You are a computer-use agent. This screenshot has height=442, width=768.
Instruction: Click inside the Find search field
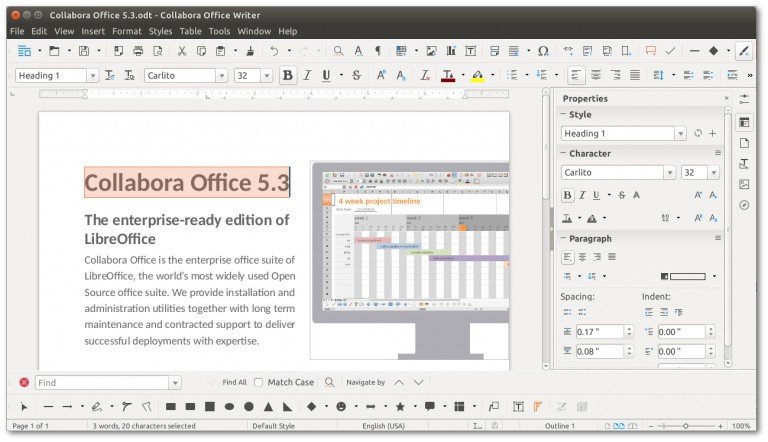(x=100, y=382)
